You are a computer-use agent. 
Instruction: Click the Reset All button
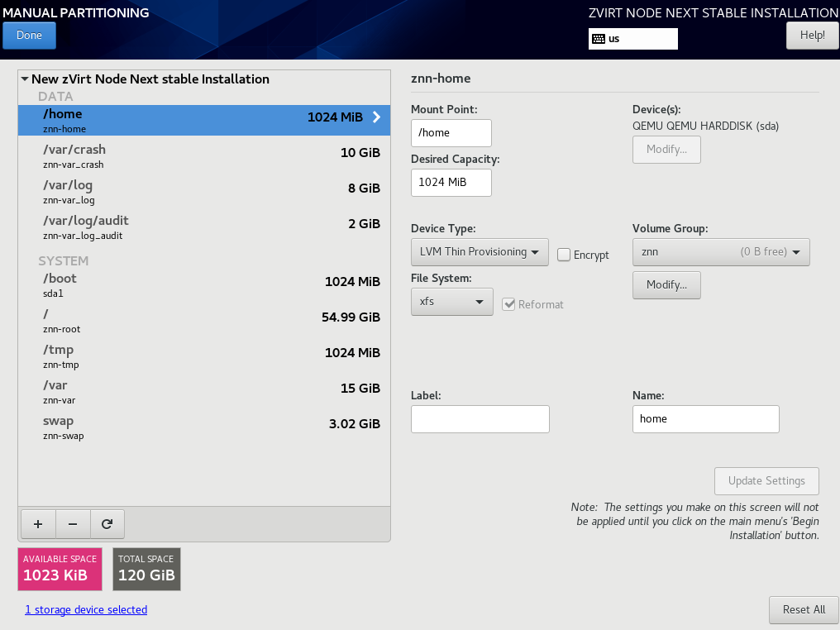[x=804, y=609]
